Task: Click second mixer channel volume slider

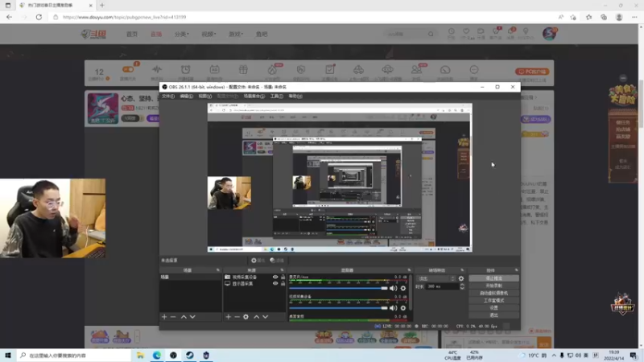Action: (338, 308)
